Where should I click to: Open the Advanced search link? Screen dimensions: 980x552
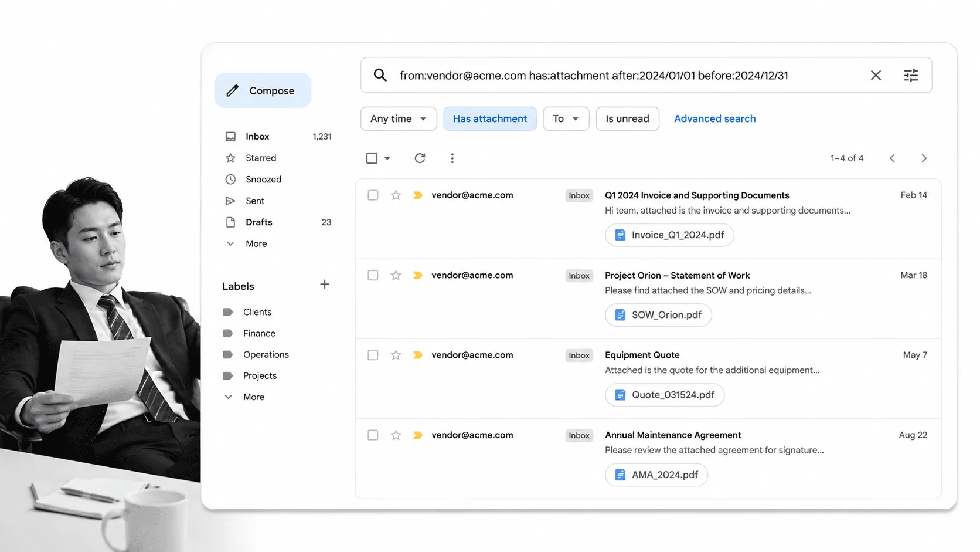(714, 118)
